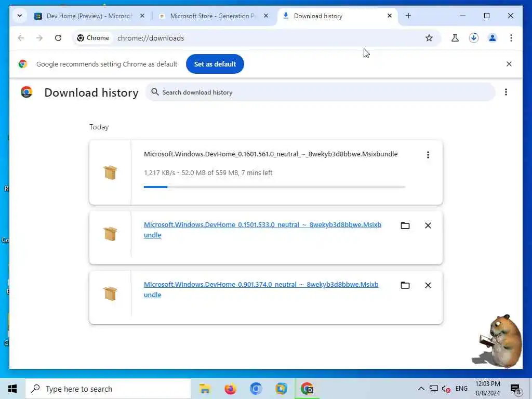This screenshot has width=532, height=399.
Task: Expand hidden system tray icons
Action: click(421, 389)
